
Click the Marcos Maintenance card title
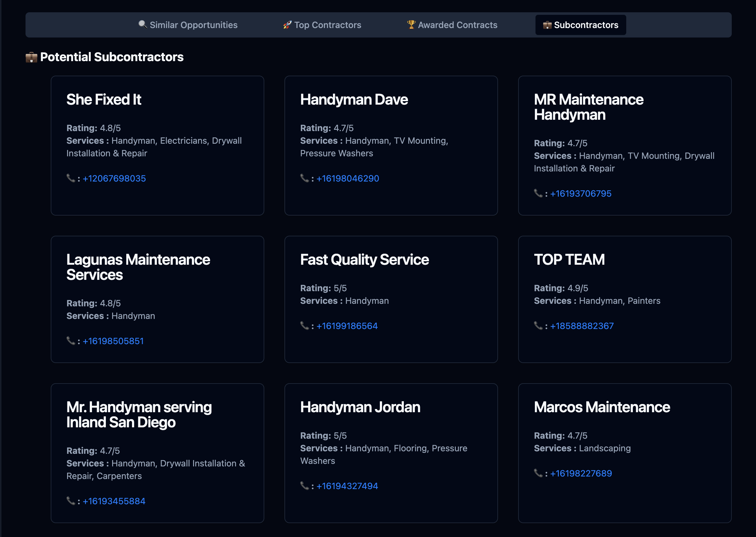(x=602, y=407)
